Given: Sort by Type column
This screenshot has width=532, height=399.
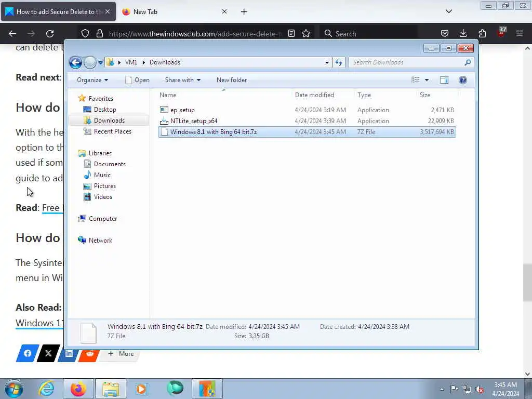Looking at the screenshot, I should click(x=364, y=95).
